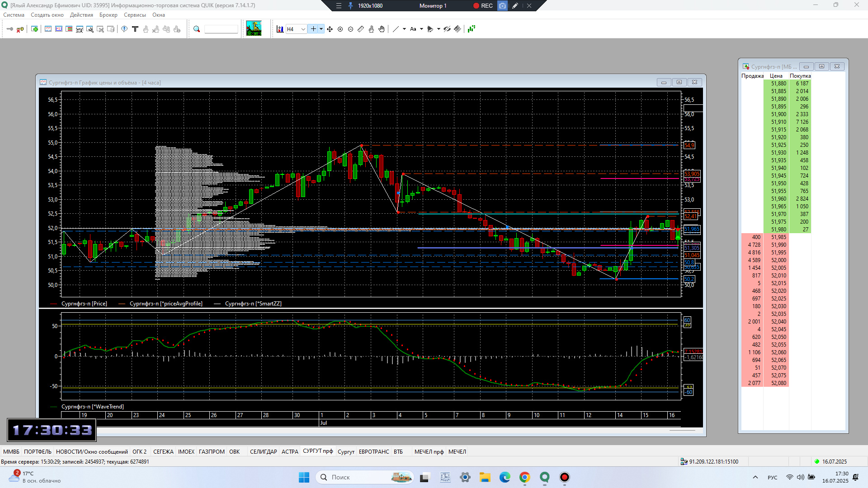Click the green bar chart icon at toolbar end
The image size is (868, 488).
pos(472,29)
